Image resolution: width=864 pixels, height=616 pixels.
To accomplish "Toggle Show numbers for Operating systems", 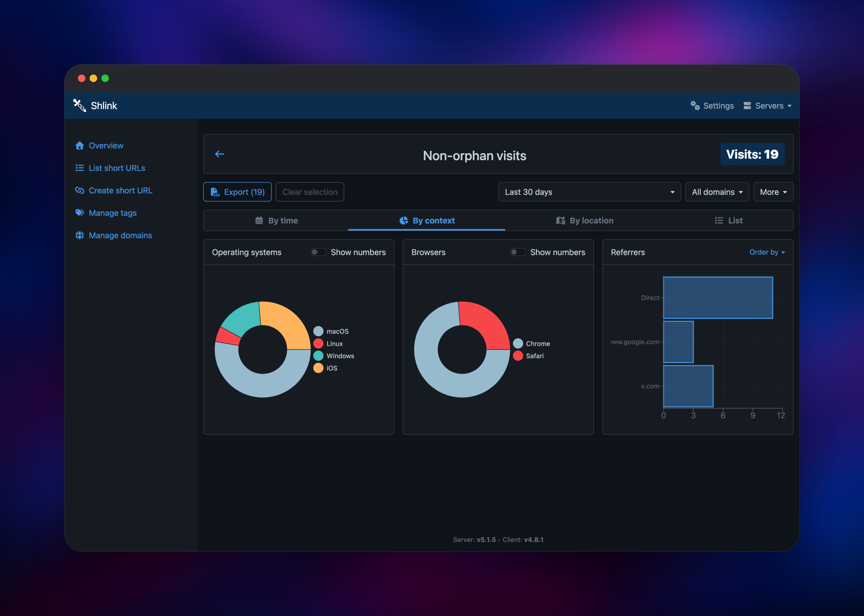I will point(318,252).
